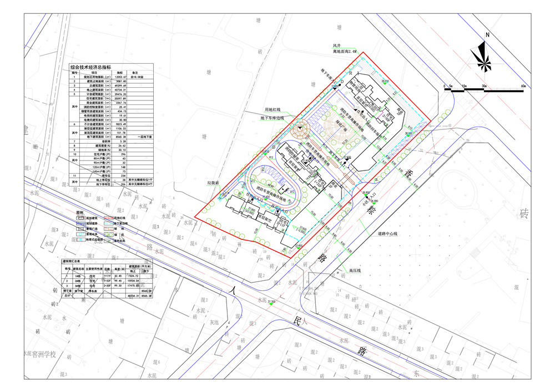Click the circular brown plaza pattern
Screen dimensions: 555x392
[301, 132]
